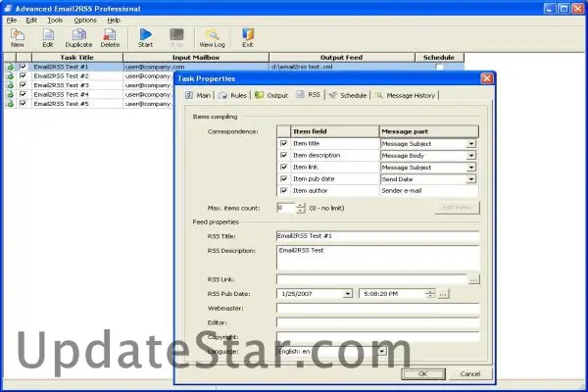
Task: Click the Exit toolbar icon
Action: click(248, 38)
